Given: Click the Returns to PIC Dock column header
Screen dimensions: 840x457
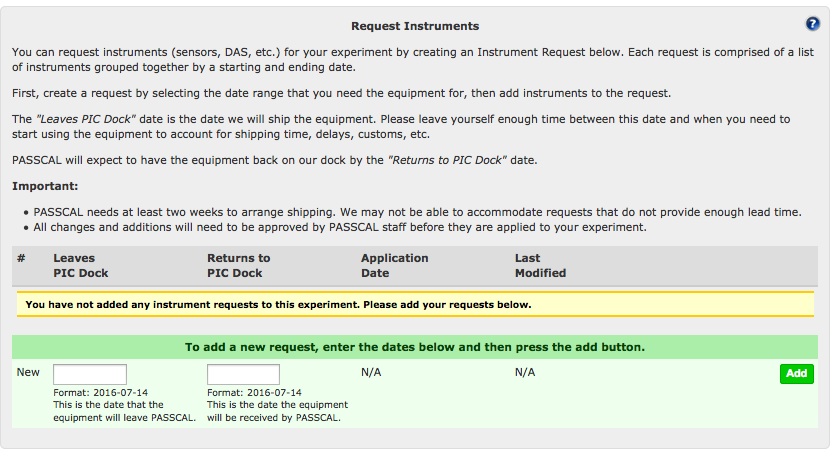Looking at the screenshot, I should 238,265.
